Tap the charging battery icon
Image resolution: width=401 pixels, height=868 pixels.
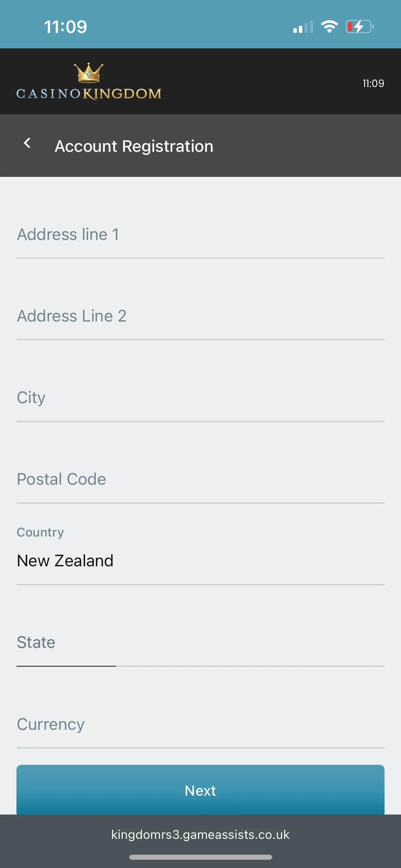[359, 27]
